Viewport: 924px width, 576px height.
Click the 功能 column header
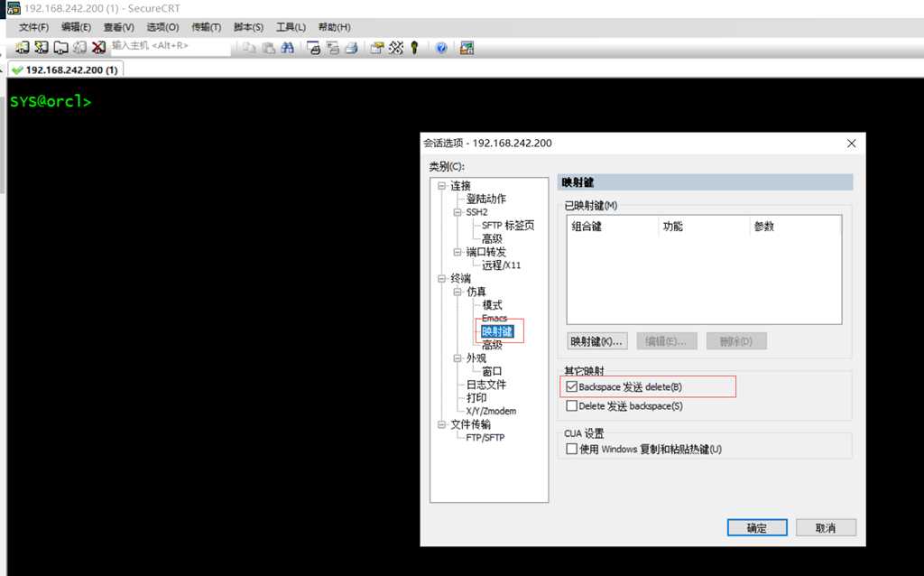click(703, 227)
